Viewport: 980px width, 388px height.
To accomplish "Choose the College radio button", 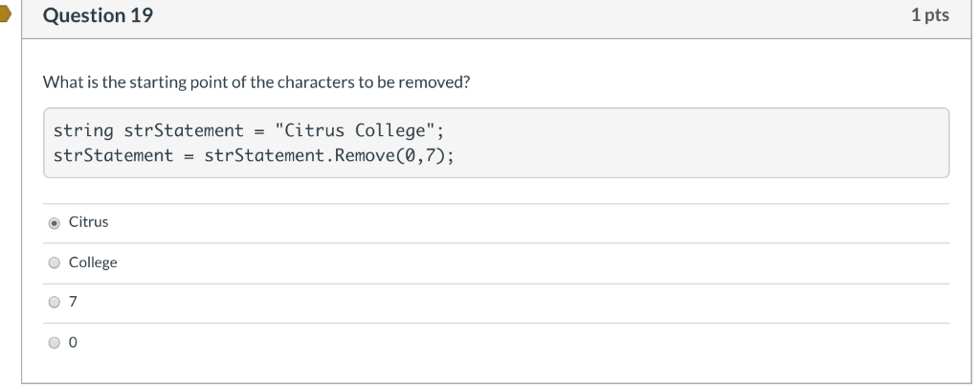I will 55,262.
